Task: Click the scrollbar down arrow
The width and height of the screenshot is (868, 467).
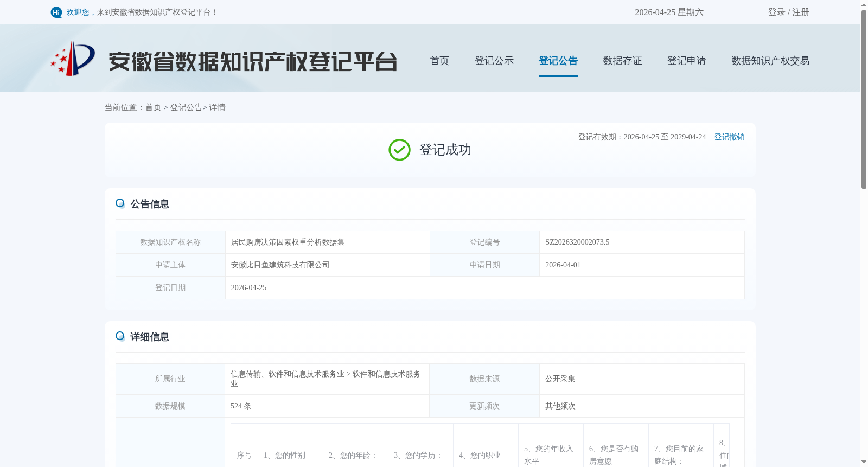Action: tap(864, 462)
